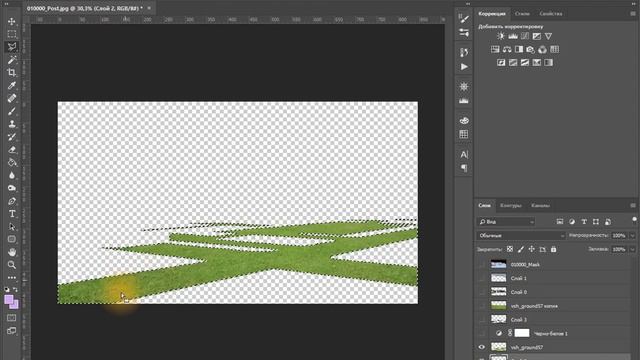Screen dimensions: 640x360
Task: Select the Healing Brush tool
Action: tap(11, 98)
